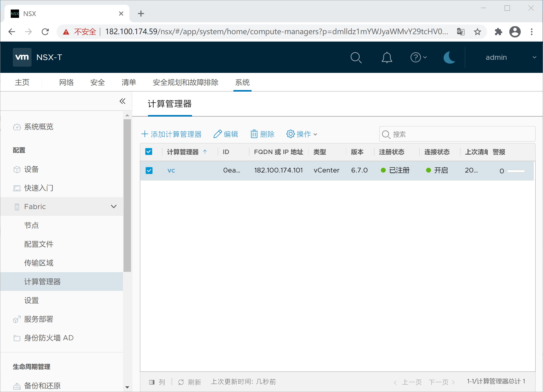This screenshot has height=392, width=543.
Task: Click the NSX-T search magnifier icon
Action: point(356,57)
